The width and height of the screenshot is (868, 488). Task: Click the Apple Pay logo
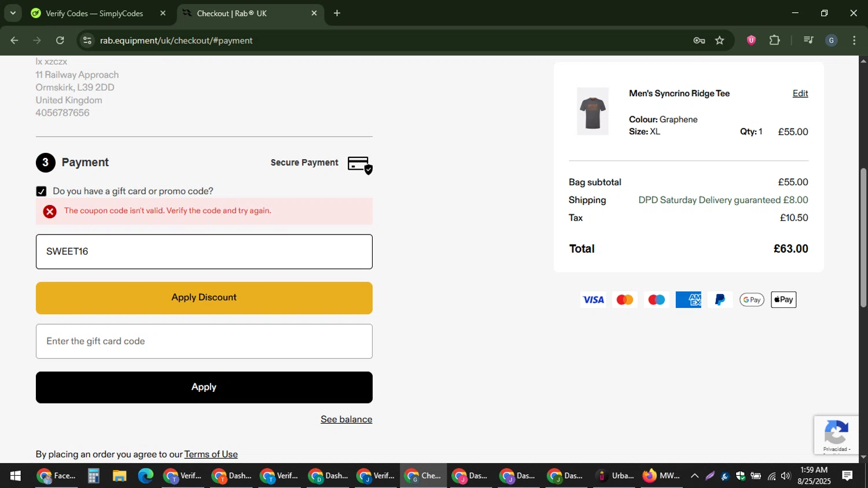tap(784, 300)
